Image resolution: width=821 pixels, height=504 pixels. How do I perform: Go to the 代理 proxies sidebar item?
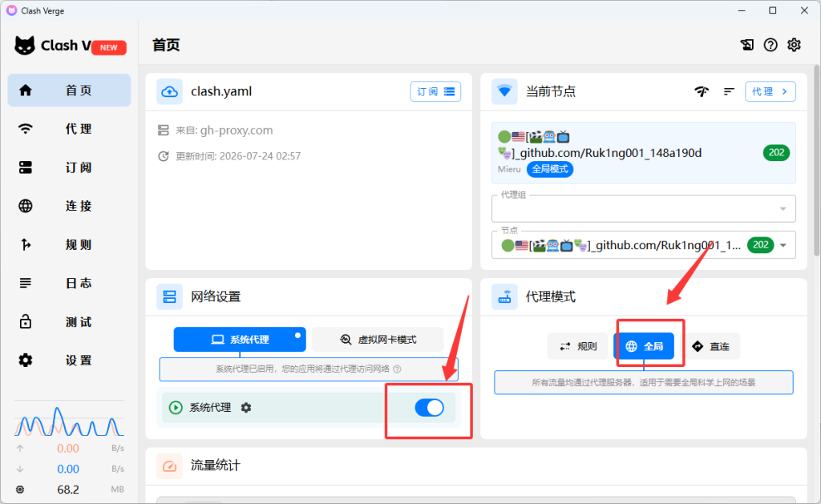(x=69, y=129)
